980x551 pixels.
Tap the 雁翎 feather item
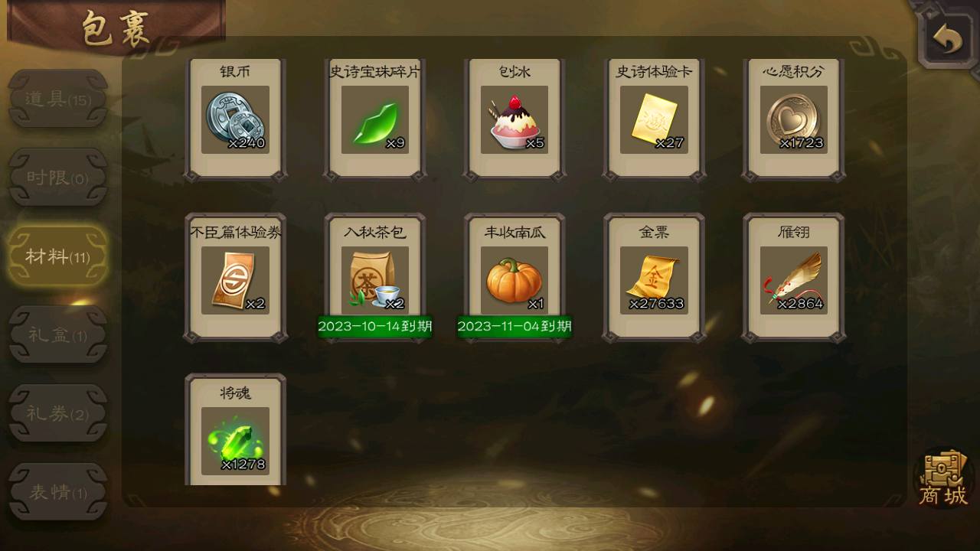click(794, 280)
